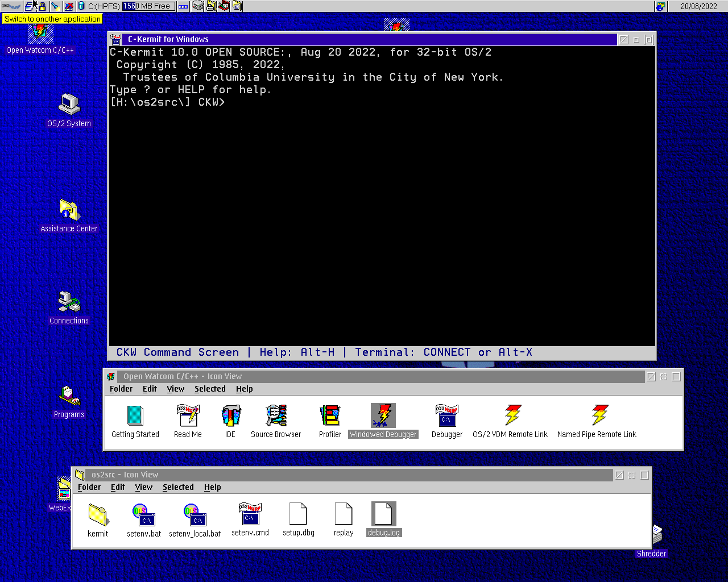
Task: Select the Source Browser icon
Action: 276,421
